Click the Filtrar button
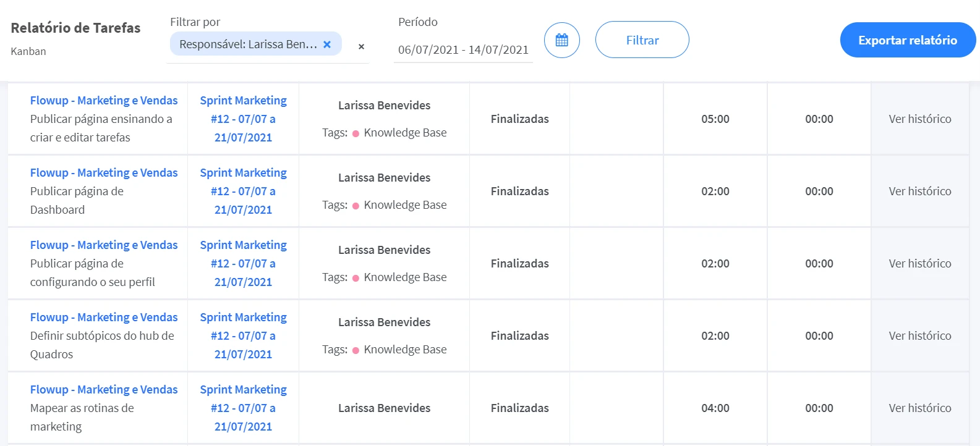This screenshot has width=980, height=446. [642, 40]
